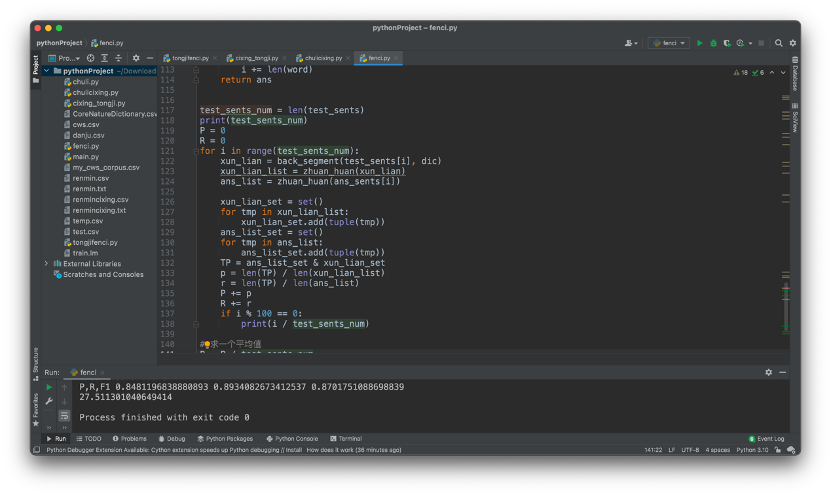
Task: Start debugging with the green bug icon
Action: coord(713,43)
